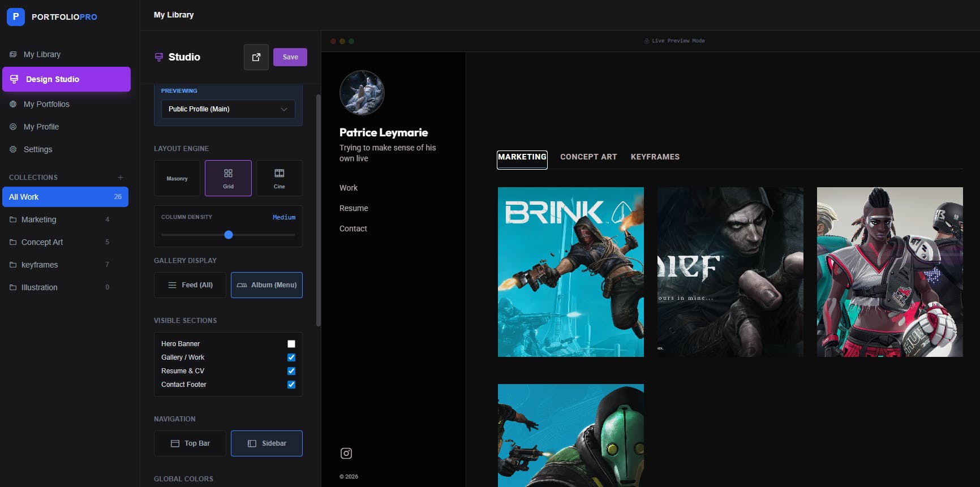The width and height of the screenshot is (980, 487).
Task: Click the My Library page title
Action: click(x=174, y=15)
